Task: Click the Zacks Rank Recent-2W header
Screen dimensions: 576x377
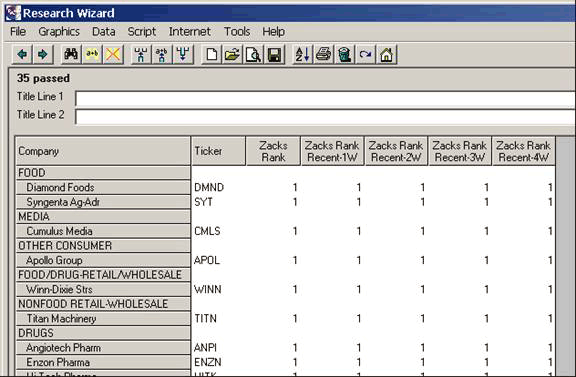Action: click(x=396, y=151)
